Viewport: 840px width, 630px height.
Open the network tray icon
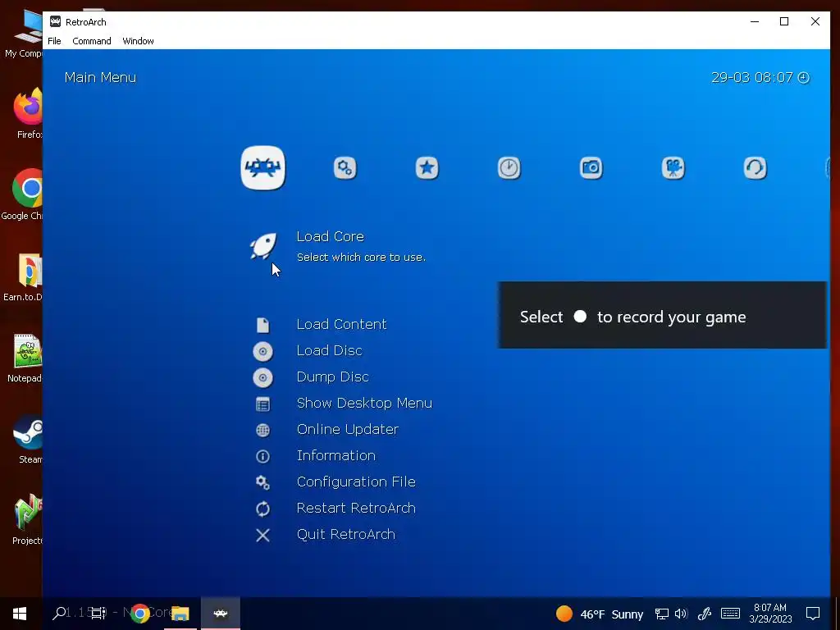(662, 614)
